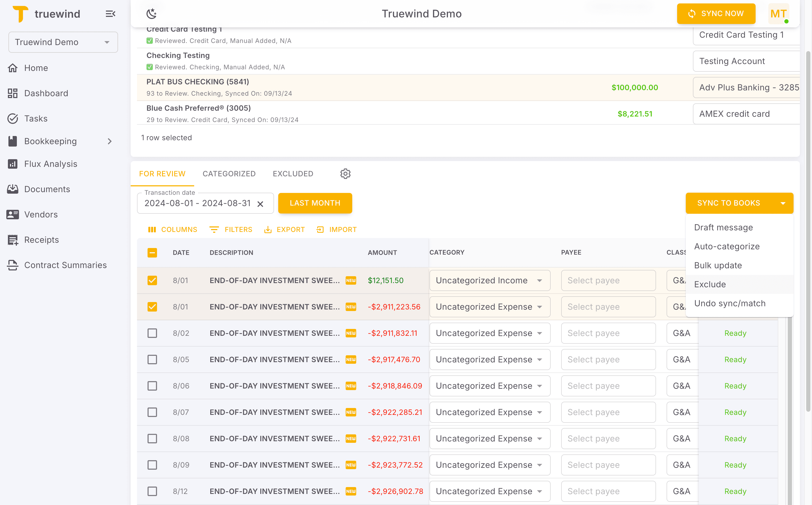Click the Sync Now button
812x505 pixels.
(716, 14)
